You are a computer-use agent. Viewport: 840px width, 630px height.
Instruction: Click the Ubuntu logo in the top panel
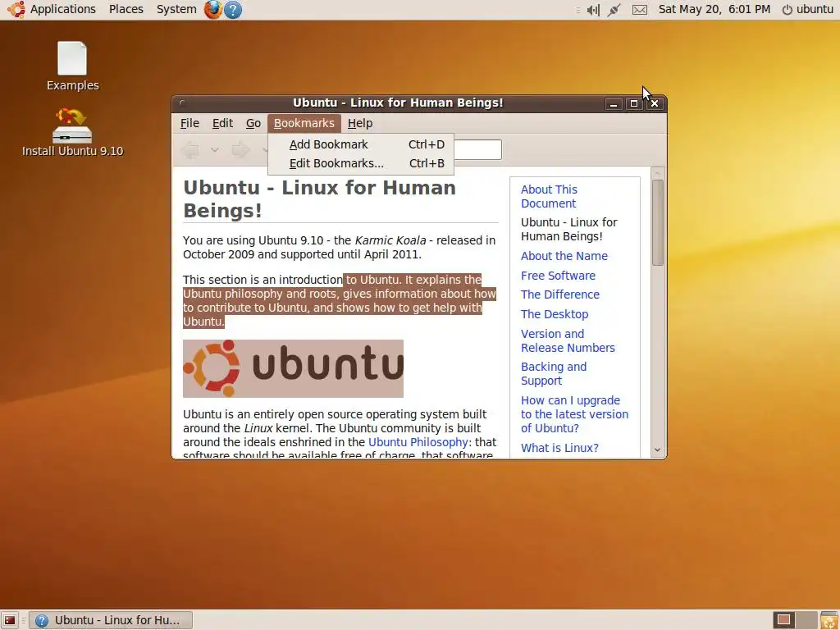tap(16, 9)
